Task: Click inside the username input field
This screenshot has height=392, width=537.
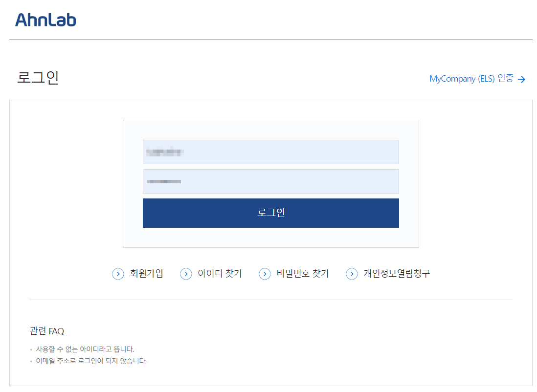Action: [270, 152]
